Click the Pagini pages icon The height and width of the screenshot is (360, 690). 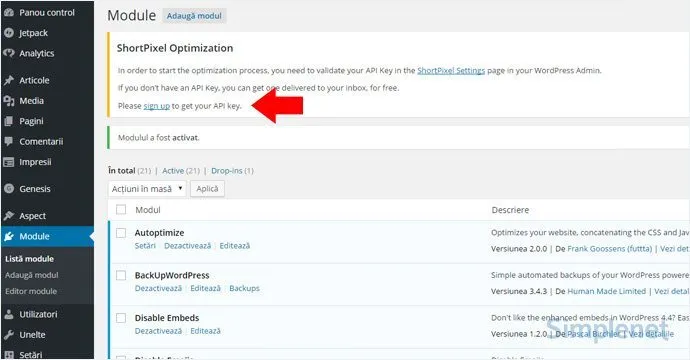(9, 121)
